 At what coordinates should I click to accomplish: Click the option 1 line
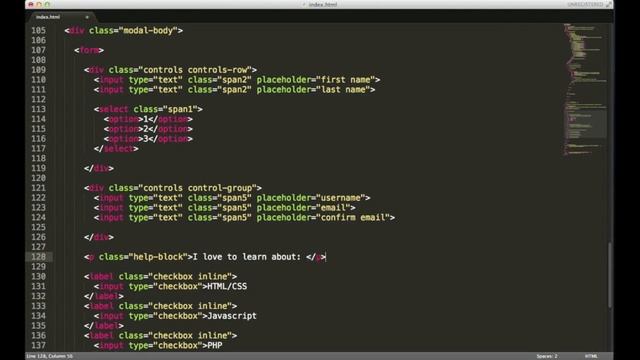[x=148, y=119]
